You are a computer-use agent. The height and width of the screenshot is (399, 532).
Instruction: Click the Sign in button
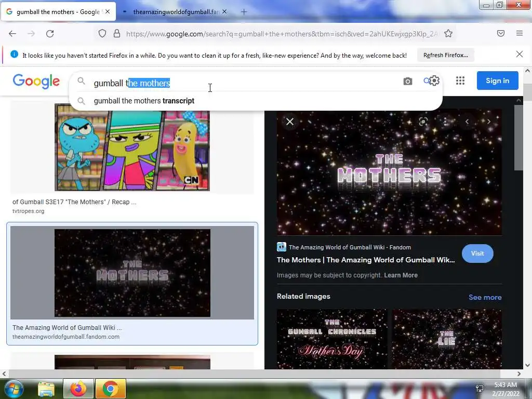point(497,81)
